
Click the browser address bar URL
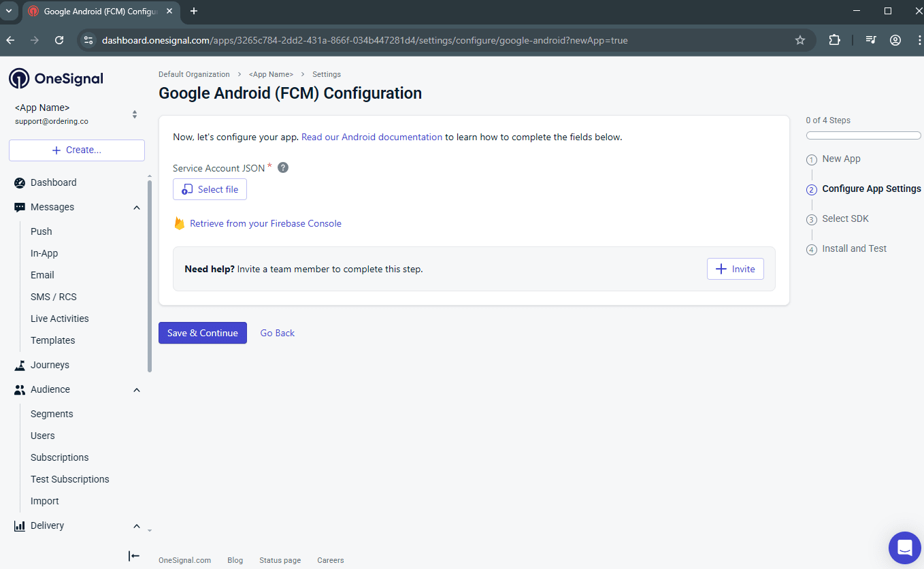pos(365,40)
